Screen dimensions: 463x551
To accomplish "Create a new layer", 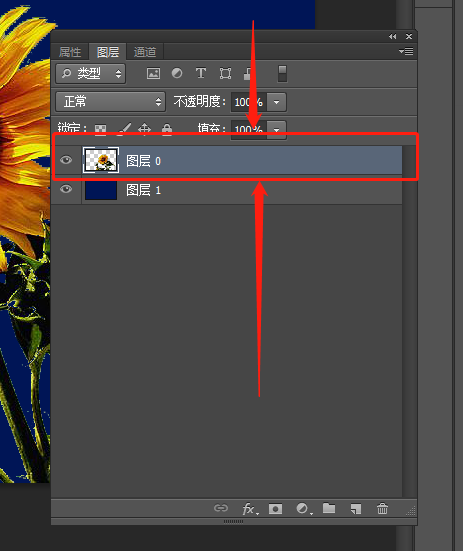I will (356, 508).
